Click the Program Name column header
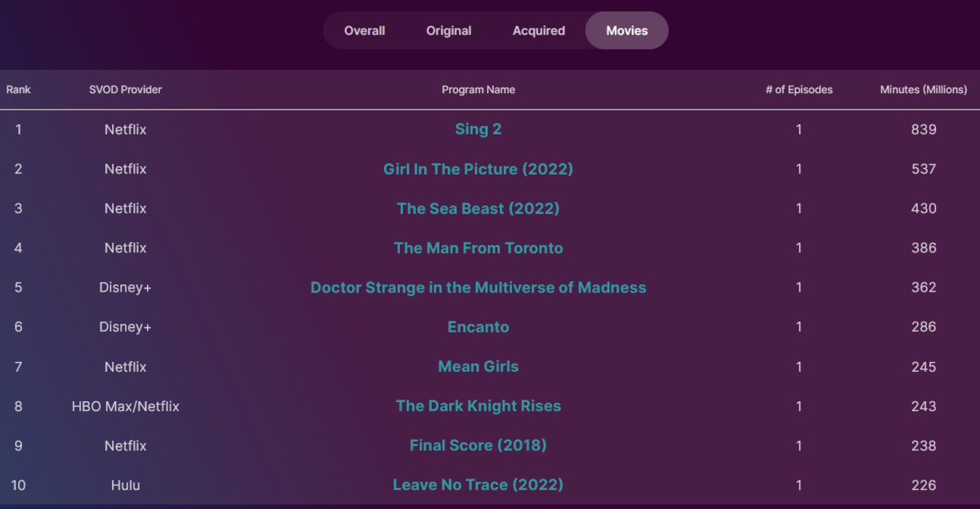The width and height of the screenshot is (980, 509). pyautogui.click(x=479, y=90)
